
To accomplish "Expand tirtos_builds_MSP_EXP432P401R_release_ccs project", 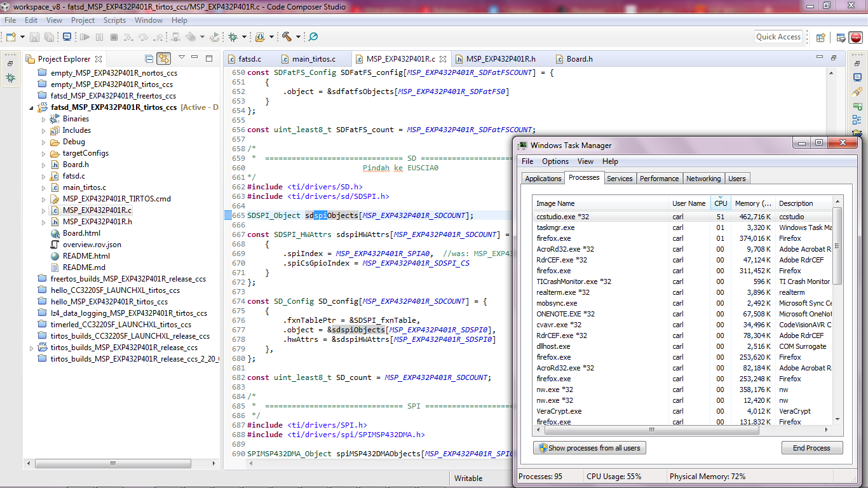I will 31,348.
